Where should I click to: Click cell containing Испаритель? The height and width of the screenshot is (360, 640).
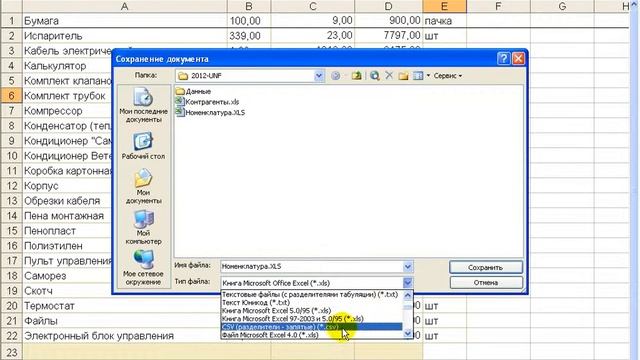[124, 36]
